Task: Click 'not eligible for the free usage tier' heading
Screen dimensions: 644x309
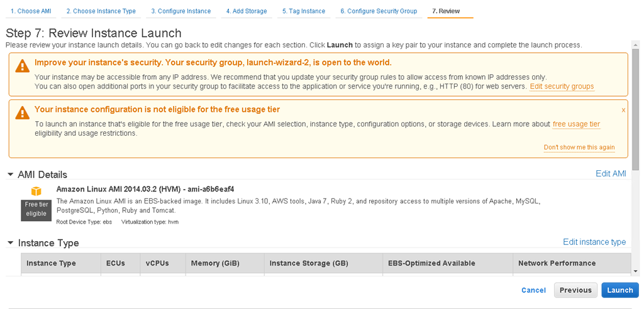Action: pos(157,109)
